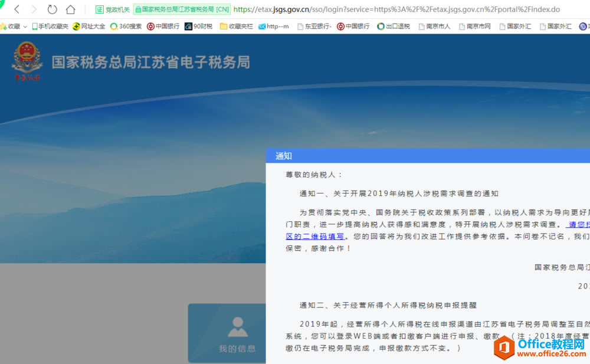The width and height of the screenshot is (590, 364).
Task: Open the 网址大全 bookmark
Action: pyautogui.click(x=89, y=27)
